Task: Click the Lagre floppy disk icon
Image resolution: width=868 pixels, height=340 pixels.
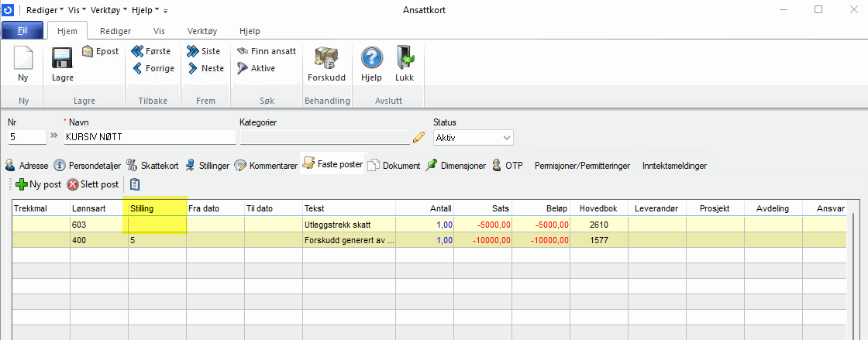Action: [x=62, y=59]
